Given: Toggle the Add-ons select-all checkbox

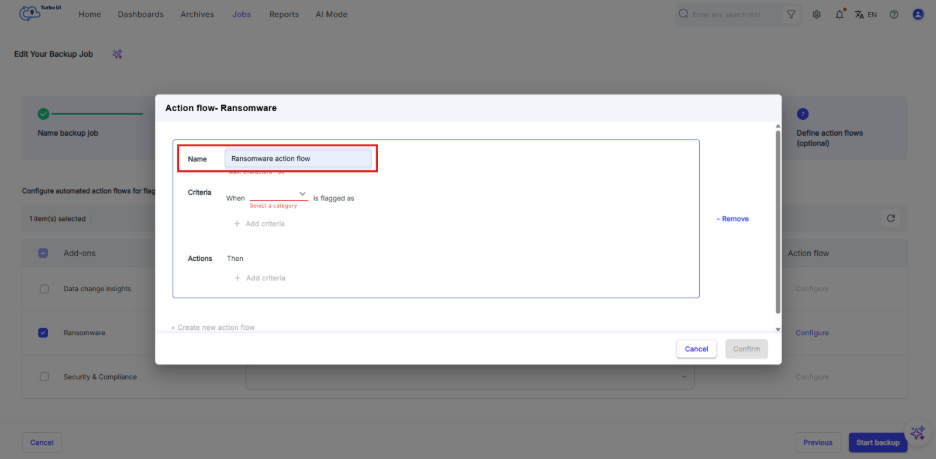Looking at the screenshot, I should pos(43,253).
